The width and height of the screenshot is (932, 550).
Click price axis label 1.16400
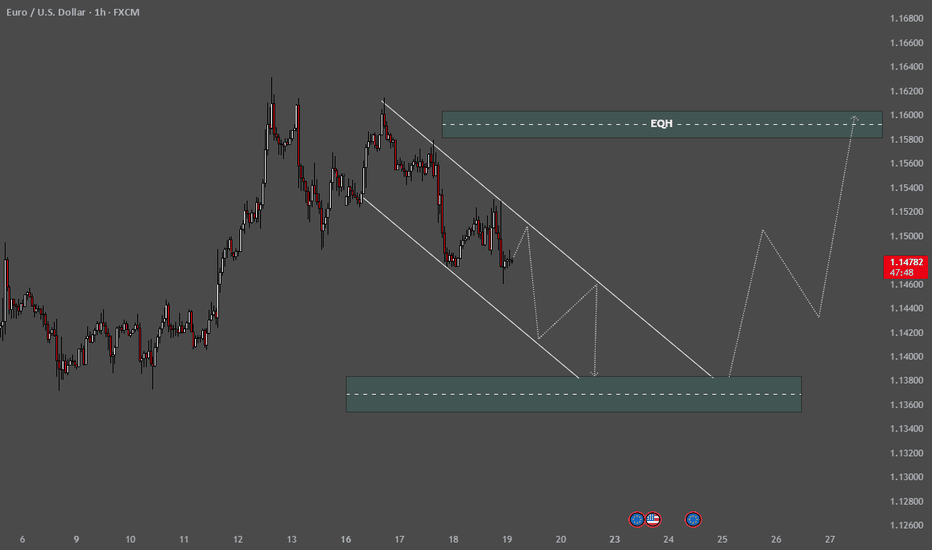[906, 67]
